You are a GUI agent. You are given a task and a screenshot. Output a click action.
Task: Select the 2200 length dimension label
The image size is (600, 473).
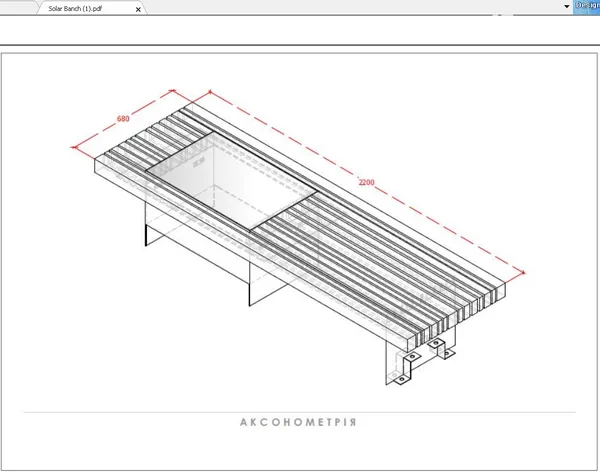[366, 182]
